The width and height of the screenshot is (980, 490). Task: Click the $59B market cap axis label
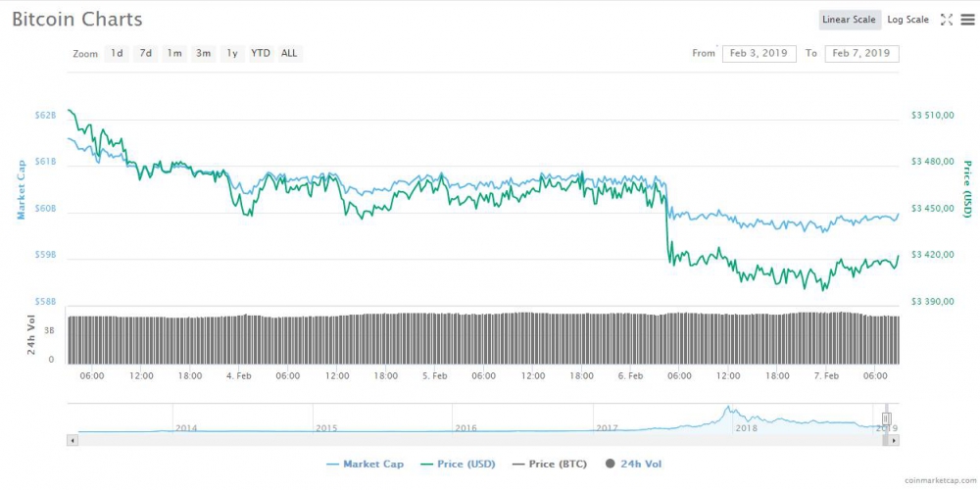point(45,255)
